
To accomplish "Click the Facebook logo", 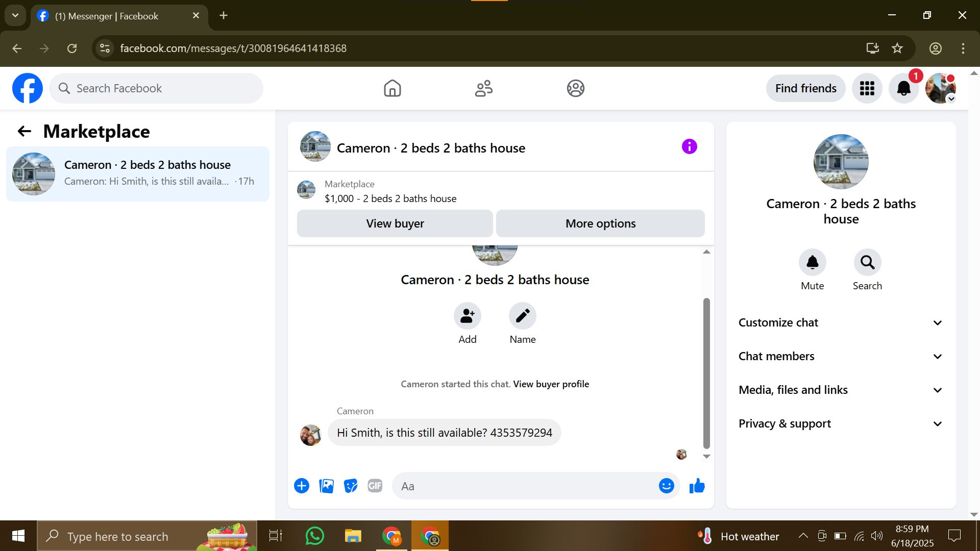I will (x=28, y=88).
